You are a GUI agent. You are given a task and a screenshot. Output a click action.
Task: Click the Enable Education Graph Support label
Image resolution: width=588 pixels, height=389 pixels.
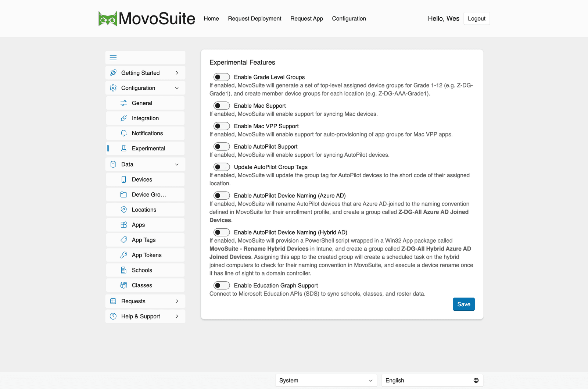[x=276, y=285]
